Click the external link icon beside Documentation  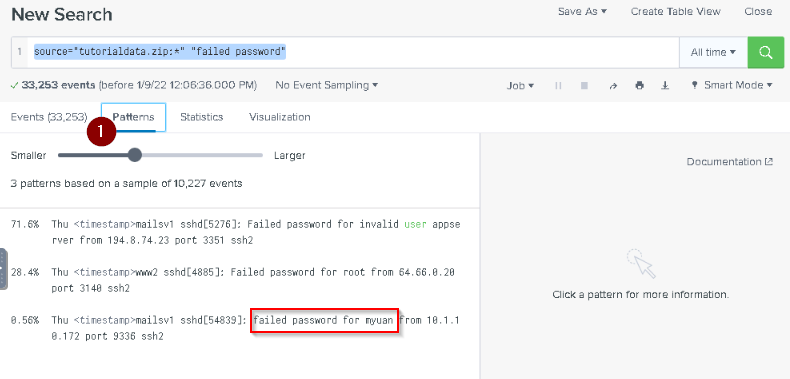[769, 162]
